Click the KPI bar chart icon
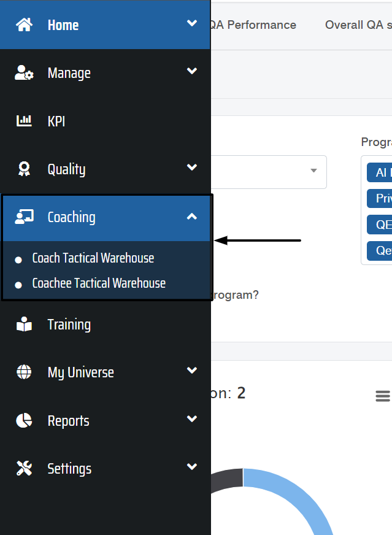Image resolution: width=392 pixels, height=535 pixels. [24, 121]
